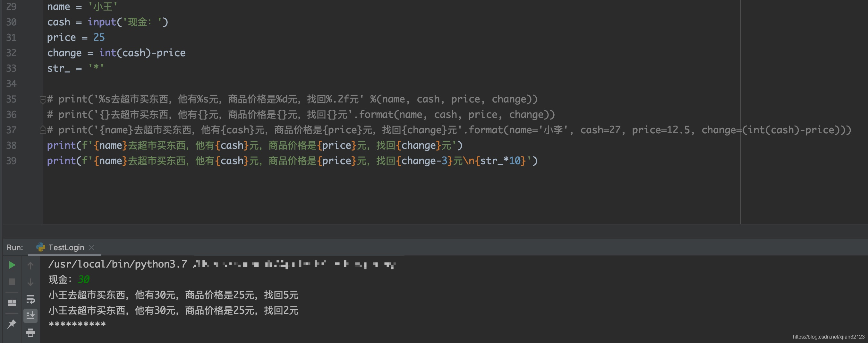Place cursor after the 现金: prompt
This screenshot has width=868, height=343.
tap(73, 279)
